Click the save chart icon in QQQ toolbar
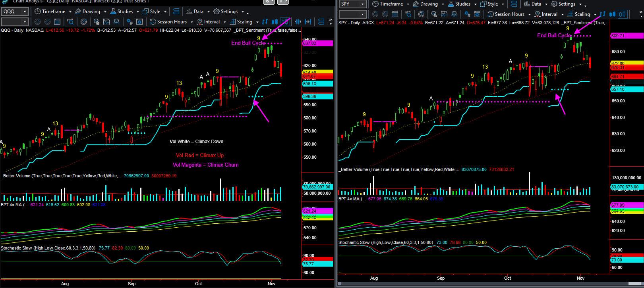The height and width of the screenshot is (288, 644). pos(106,22)
